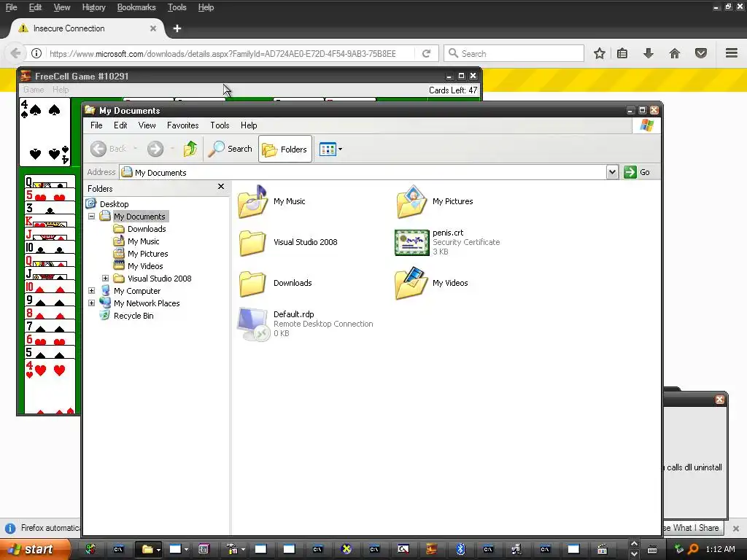747x560 pixels.
Task: Go to Firefox home page icon
Action: coord(675,53)
